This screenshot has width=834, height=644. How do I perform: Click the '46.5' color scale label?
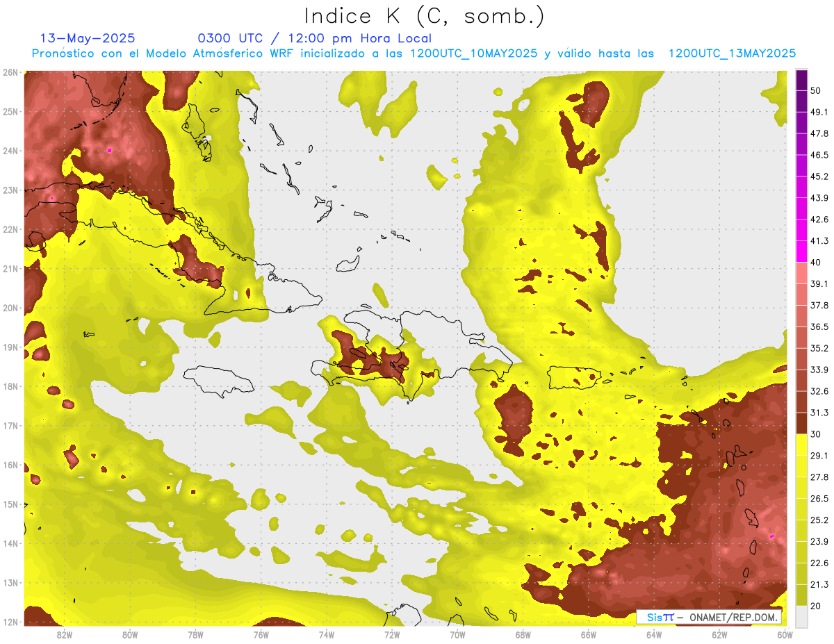(819, 155)
